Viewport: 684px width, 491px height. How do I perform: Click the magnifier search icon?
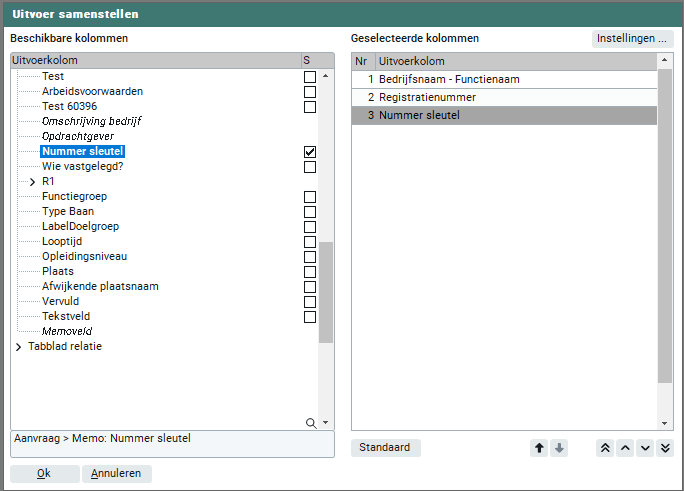(x=311, y=423)
